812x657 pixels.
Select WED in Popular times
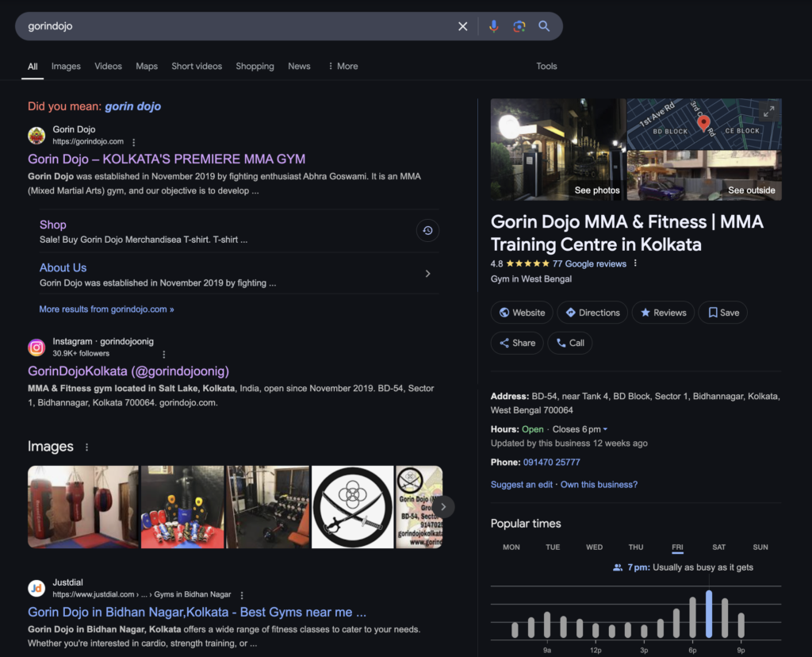594,547
